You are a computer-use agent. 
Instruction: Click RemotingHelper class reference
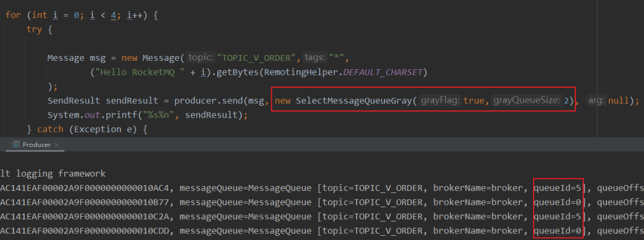302,72
